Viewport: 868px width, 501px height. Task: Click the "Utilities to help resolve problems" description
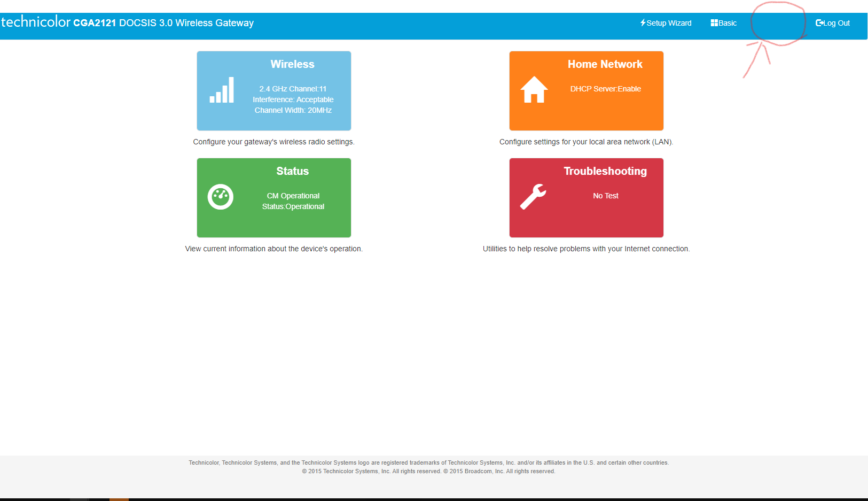587,249
